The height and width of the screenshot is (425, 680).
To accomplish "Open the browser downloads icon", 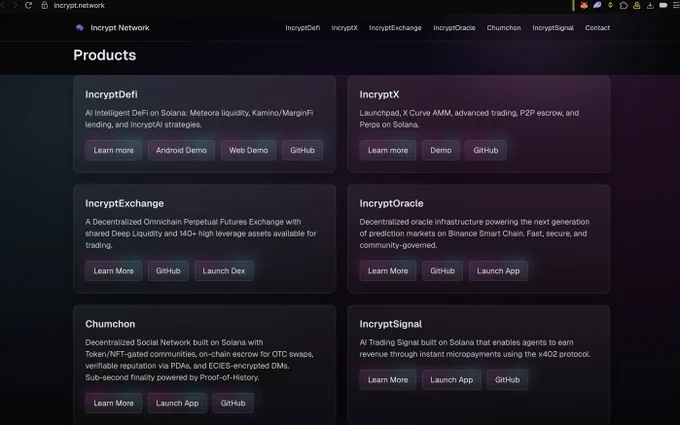I will [x=650, y=5].
